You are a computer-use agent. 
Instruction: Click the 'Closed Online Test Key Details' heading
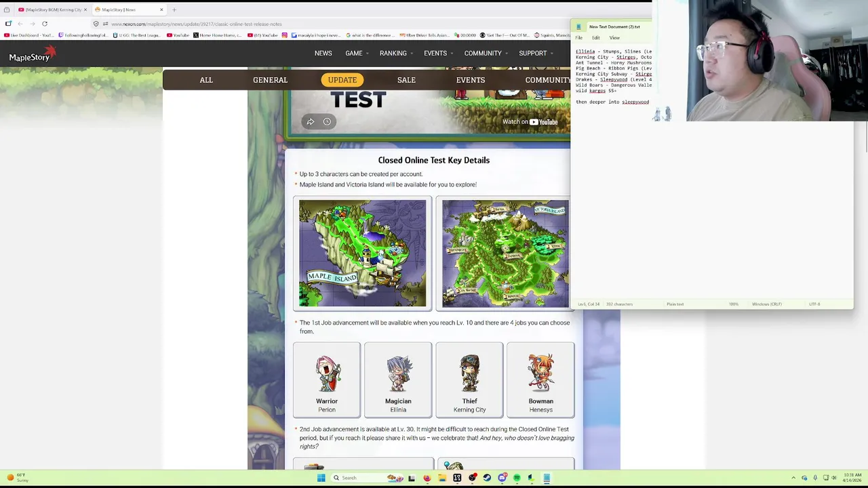click(434, 161)
